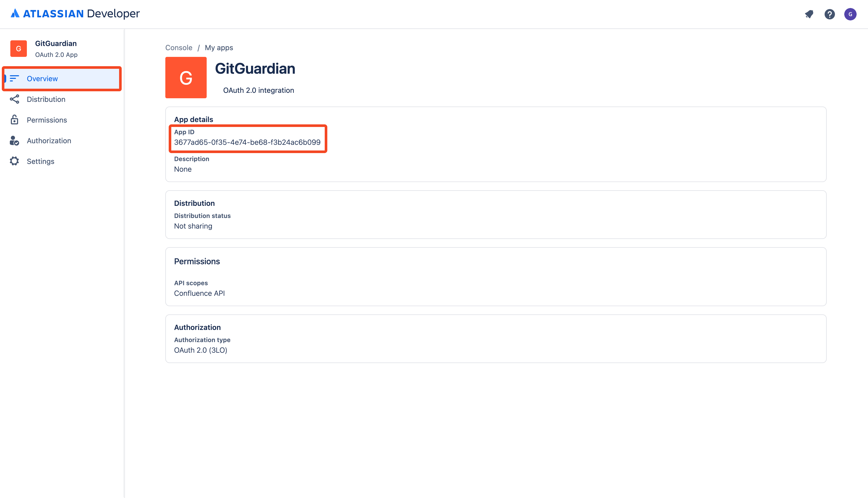Click the 'App details' card heading
This screenshot has width=868, height=498.
pos(193,119)
